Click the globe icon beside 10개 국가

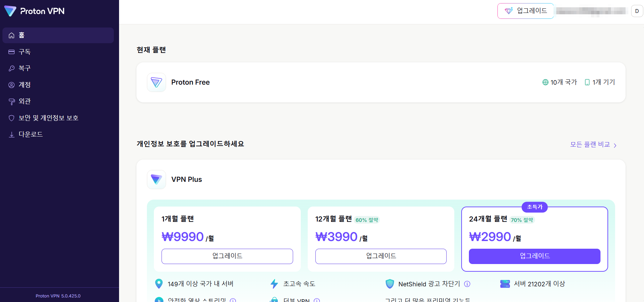tap(545, 82)
